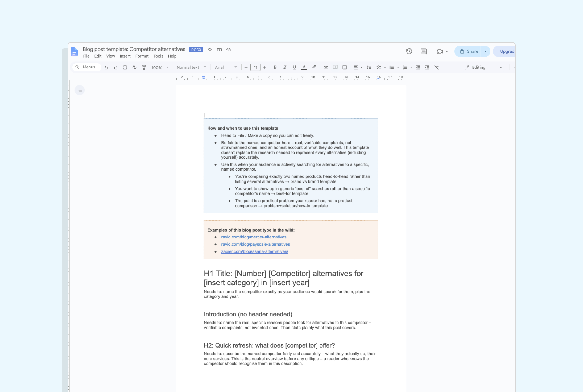Image resolution: width=583 pixels, height=392 pixels.
Task: Open the zapier.com asana-alternatives link
Action: (255, 251)
